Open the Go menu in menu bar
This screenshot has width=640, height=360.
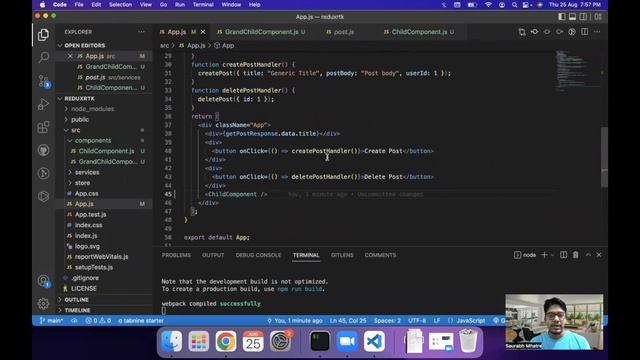(163, 5)
